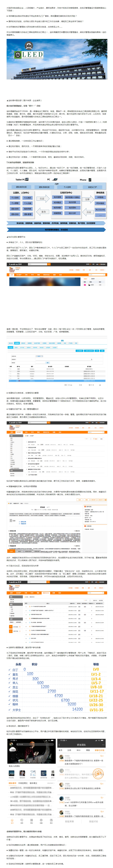113x868 pixels.
Task: Click the LV31-35 level value
Action: click(96, 710)
